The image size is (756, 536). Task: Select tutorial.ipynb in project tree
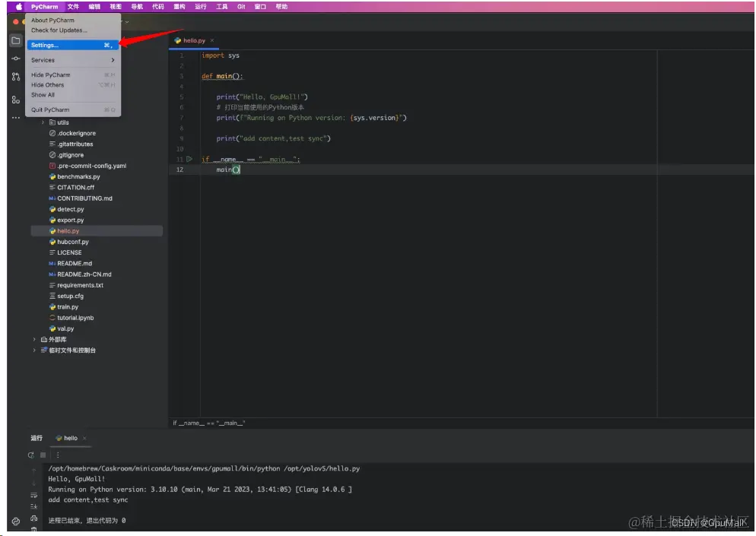[71, 318]
